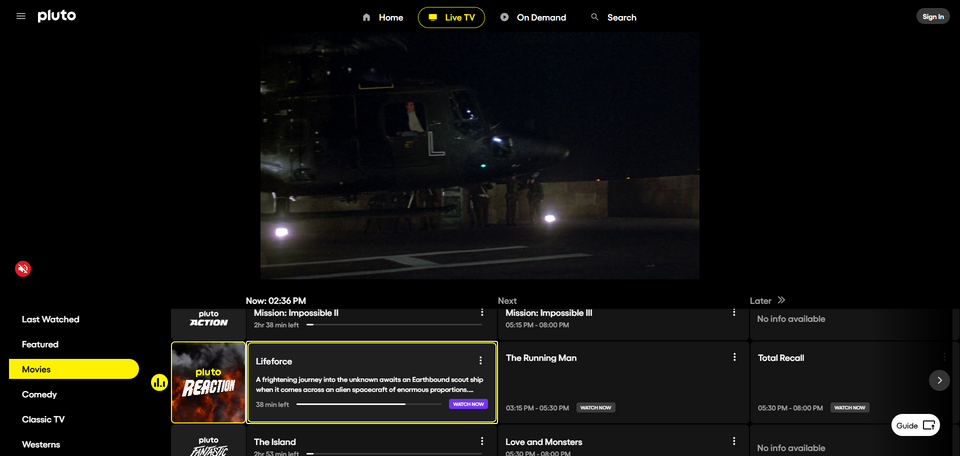Select the Westerns category
960x456 pixels.
41,444
